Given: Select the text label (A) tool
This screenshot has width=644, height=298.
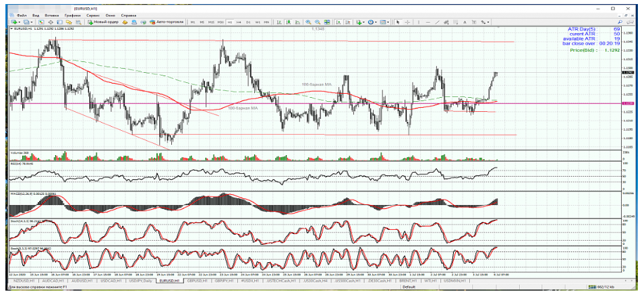Looking at the screenshot, I should 465,22.
